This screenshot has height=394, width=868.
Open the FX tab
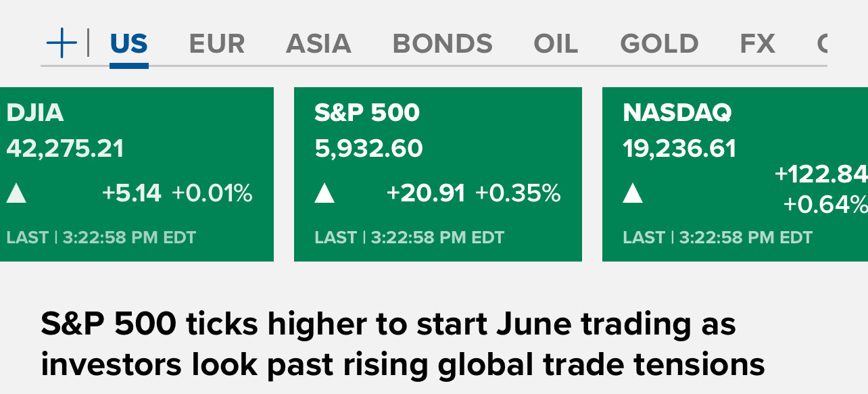click(x=758, y=45)
